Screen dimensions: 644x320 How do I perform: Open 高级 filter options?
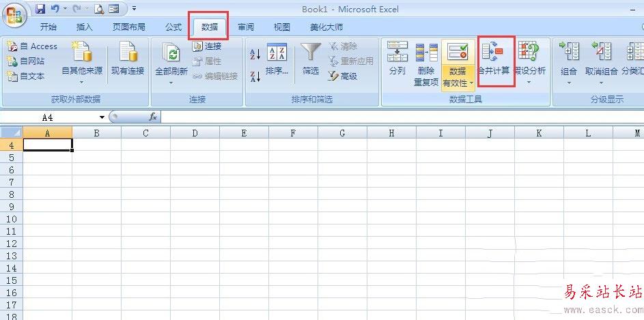pyautogui.click(x=343, y=76)
